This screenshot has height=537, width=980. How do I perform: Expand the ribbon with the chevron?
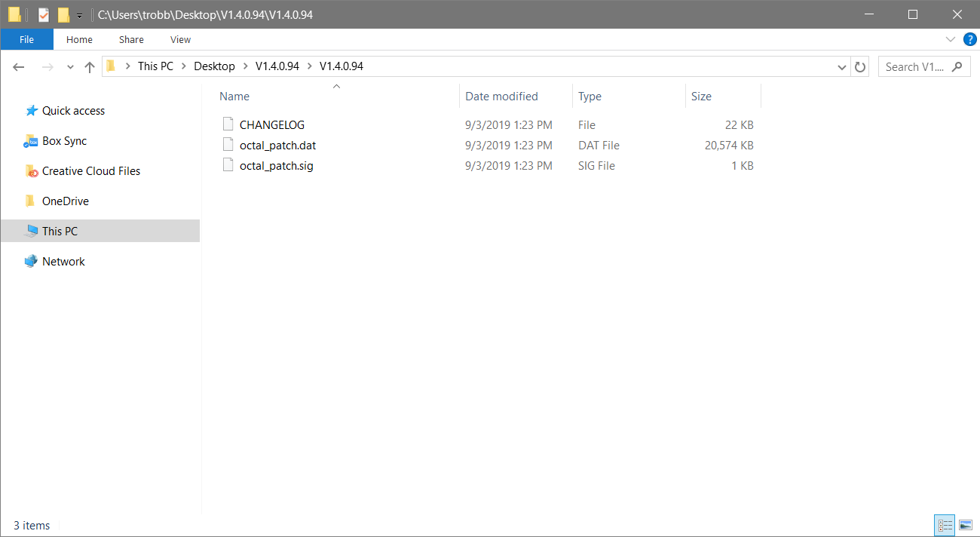950,39
